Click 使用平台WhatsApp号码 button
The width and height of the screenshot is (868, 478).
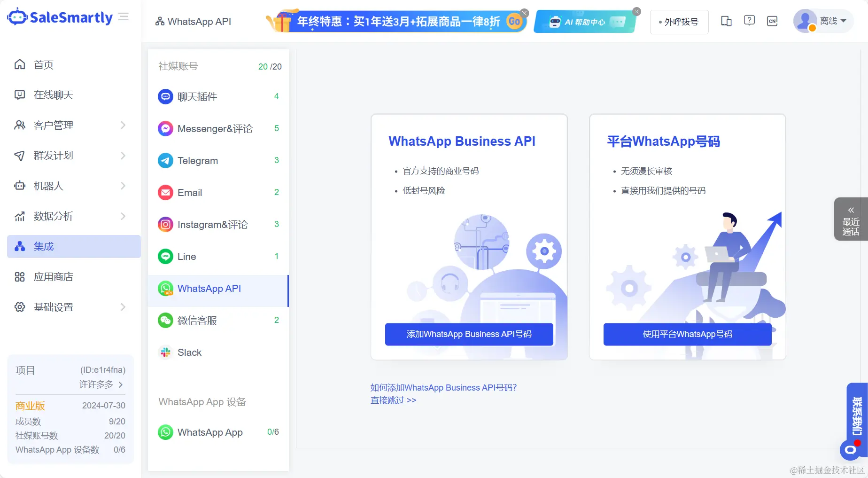pyautogui.click(x=688, y=334)
